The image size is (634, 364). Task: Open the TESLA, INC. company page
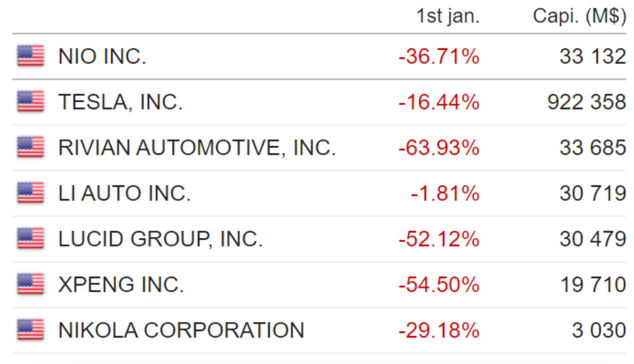pos(120,102)
